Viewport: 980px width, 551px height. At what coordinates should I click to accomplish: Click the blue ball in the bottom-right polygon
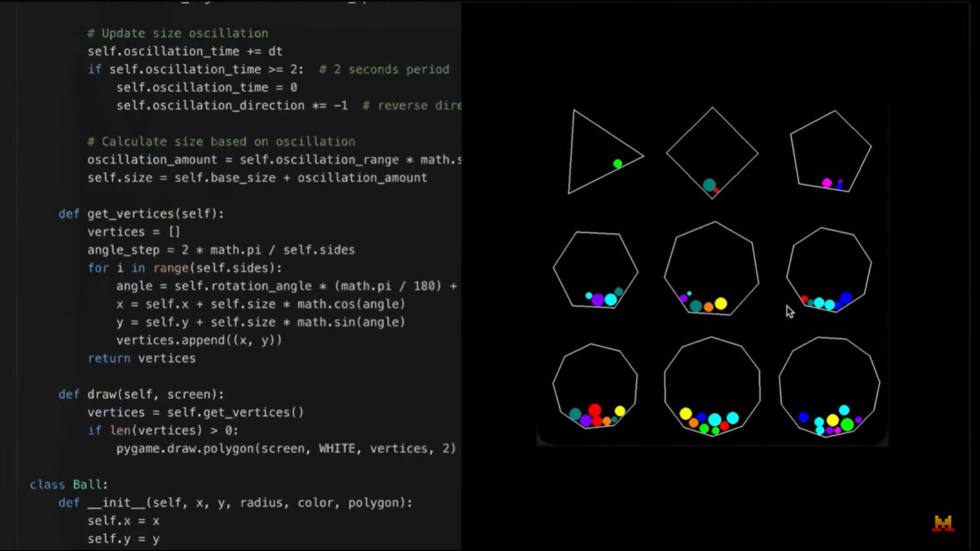(x=804, y=417)
